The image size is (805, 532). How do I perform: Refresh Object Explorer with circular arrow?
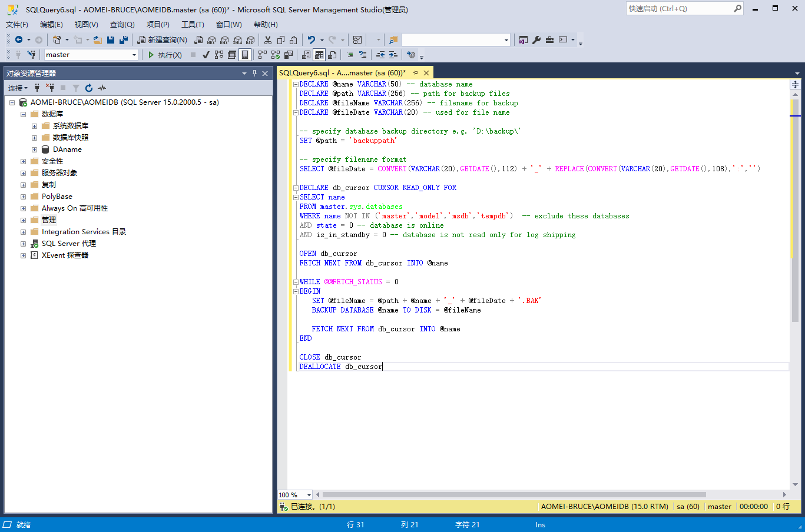coord(89,88)
